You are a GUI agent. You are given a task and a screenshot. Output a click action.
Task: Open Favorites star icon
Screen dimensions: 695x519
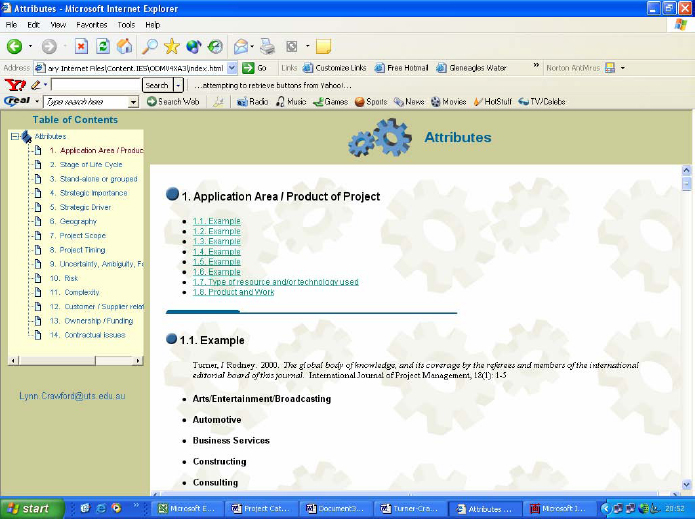(x=172, y=46)
